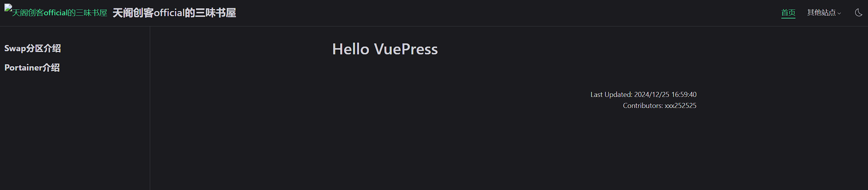Click the Contributors label

click(x=643, y=106)
